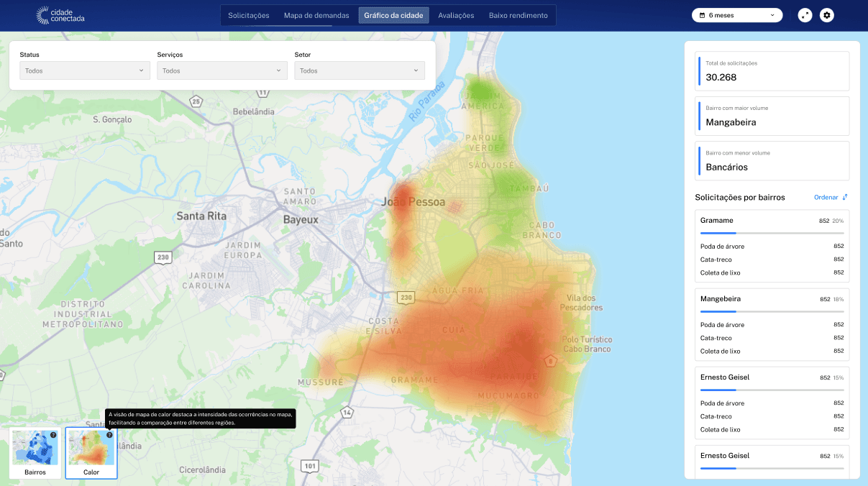The width and height of the screenshot is (868, 486).
Task: Switch the map to the Bairros view
Action: tap(35, 454)
